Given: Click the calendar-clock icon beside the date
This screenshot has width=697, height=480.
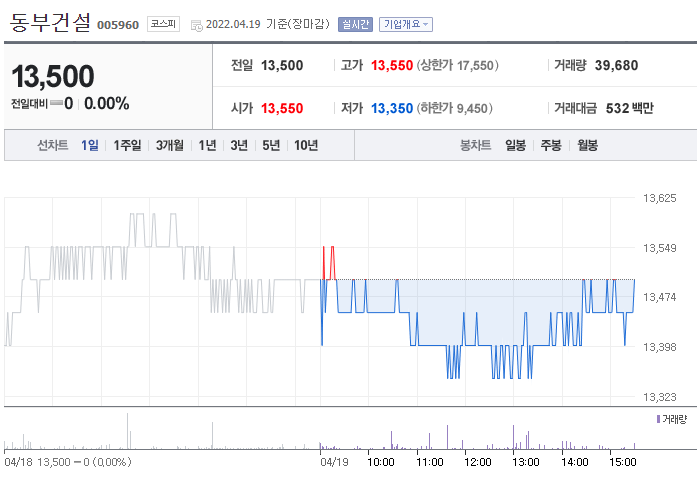Looking at the screenshot, I should (x=196, y=26).
